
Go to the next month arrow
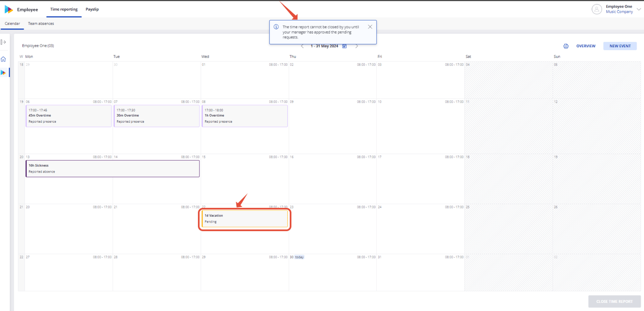coord(357,46)
